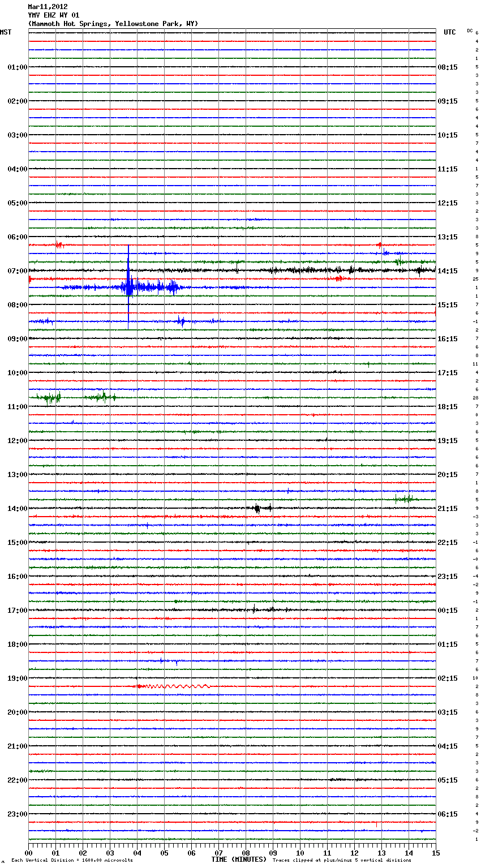
Task: Click the UTC time label "12:15"
Action: (448, 203)
